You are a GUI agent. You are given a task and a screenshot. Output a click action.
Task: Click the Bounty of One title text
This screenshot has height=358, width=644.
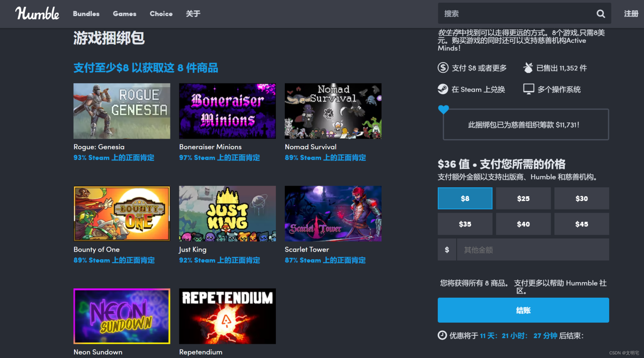tap(97, 249)
